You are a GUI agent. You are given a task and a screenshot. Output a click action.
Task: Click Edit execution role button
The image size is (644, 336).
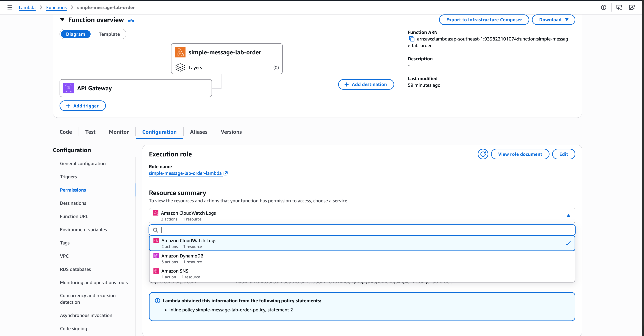pyautogui.click(x=564, y=154)
